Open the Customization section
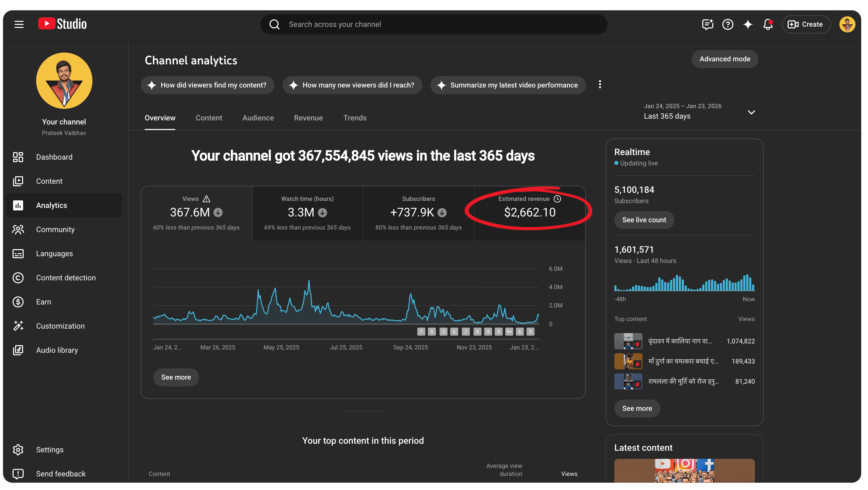 pos(60,326)
